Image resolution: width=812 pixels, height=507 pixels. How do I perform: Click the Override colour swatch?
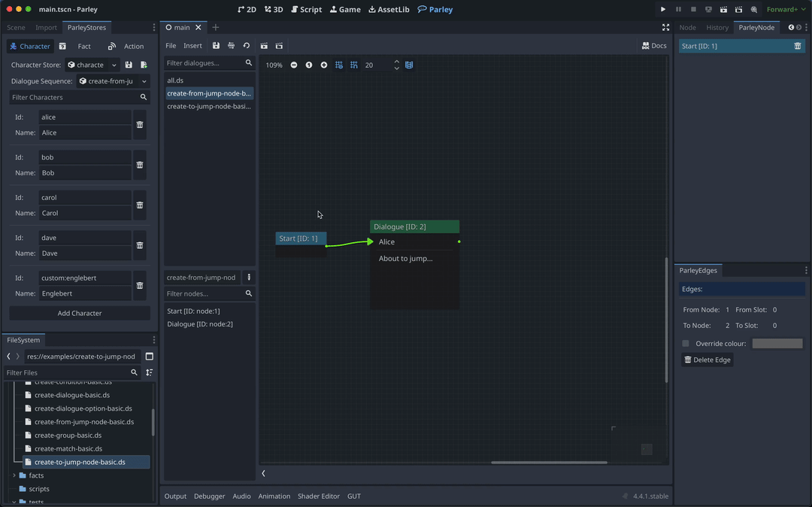(777, 343)
